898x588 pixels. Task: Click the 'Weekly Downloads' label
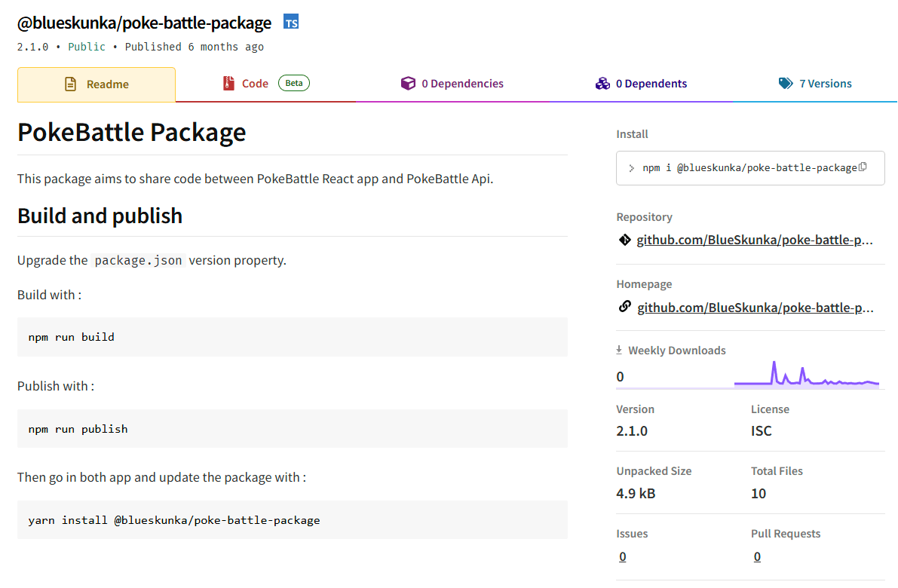[x=677, y=351]
